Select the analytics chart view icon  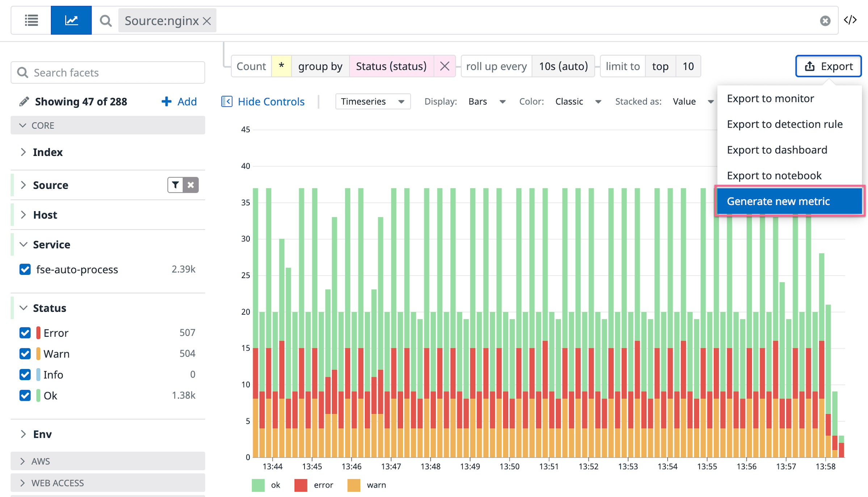pos(71,20)
